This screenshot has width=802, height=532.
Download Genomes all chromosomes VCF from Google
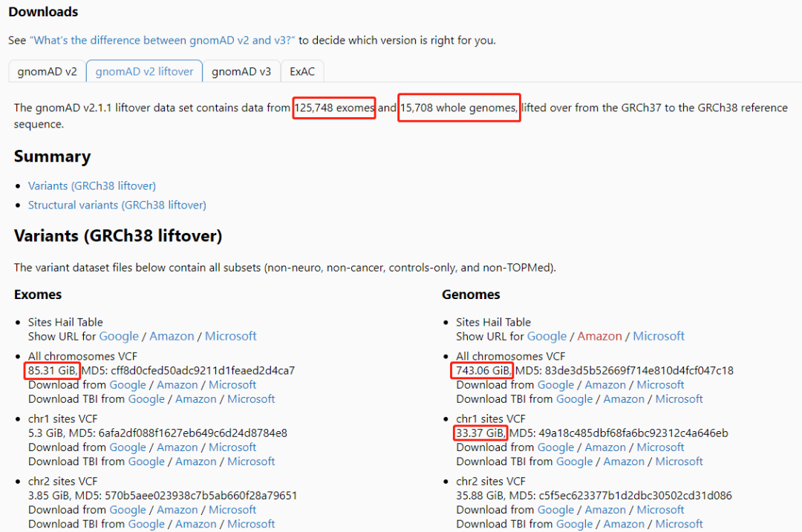pyautogui.click(x=556, y=385)
